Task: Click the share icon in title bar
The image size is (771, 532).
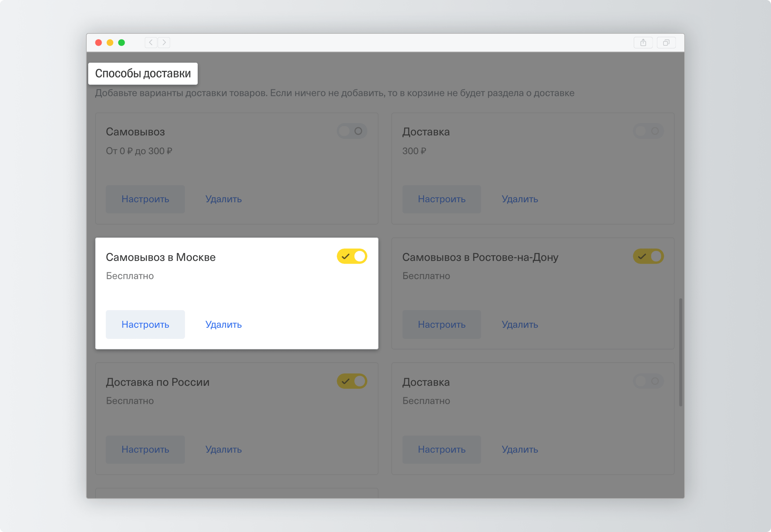Action: coord(643,43)
